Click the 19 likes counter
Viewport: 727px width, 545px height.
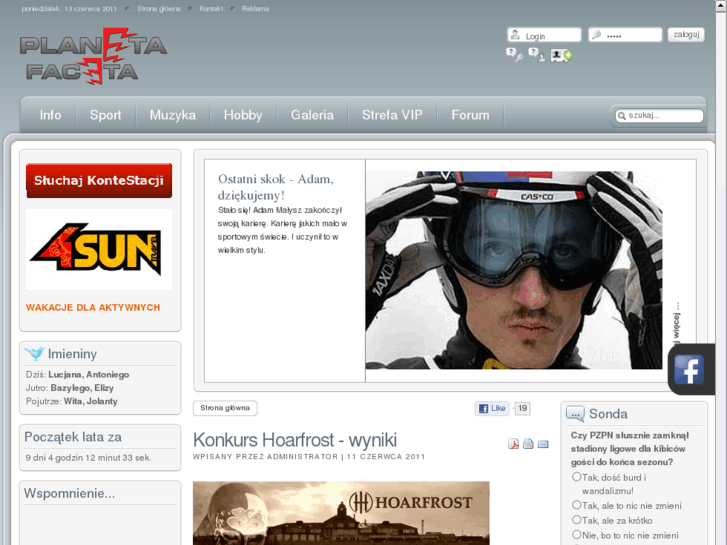point(523,408)
